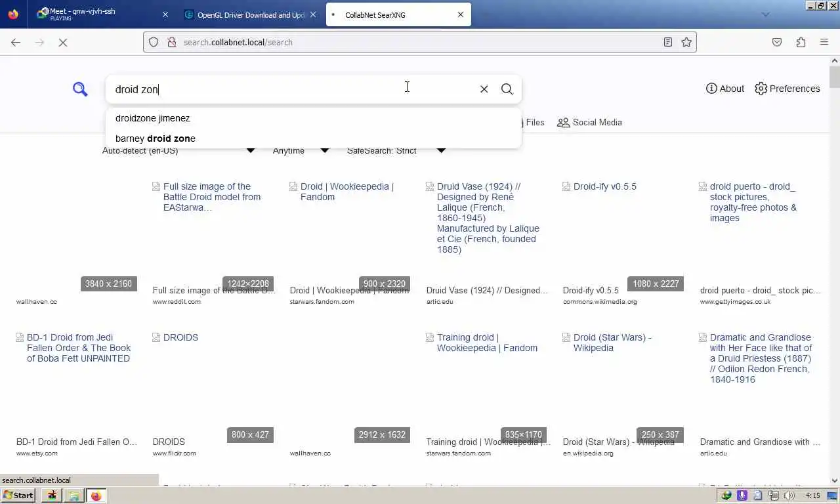The width and height of the screenshot is (840, 504).
Task: Click the wallhaven.cc 2912 x 1632 result
Action: (350, 394)
